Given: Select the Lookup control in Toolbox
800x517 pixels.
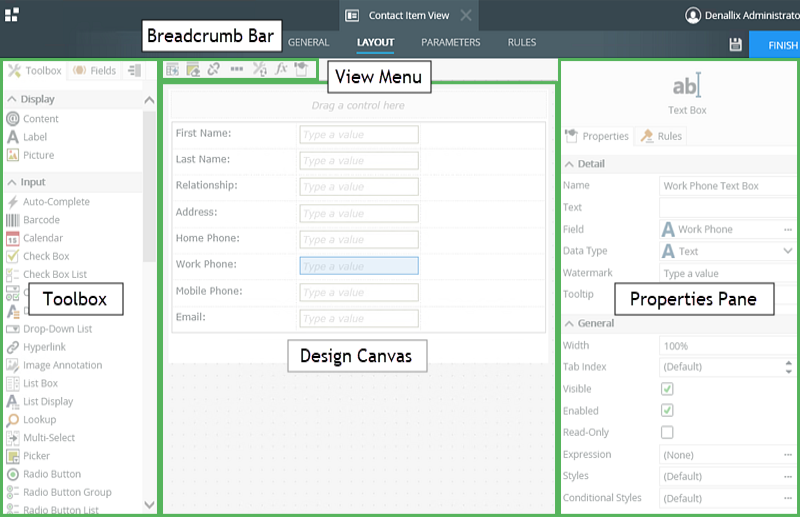Looking at the screenshot, I should 31,420.
